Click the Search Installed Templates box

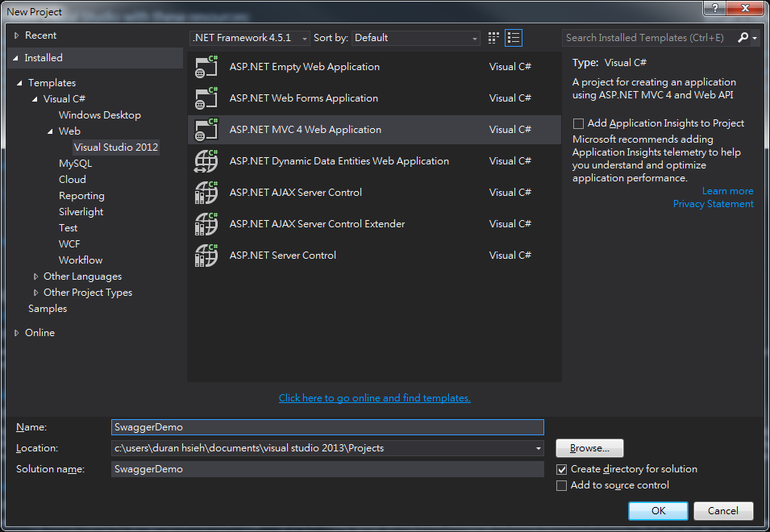[x=649, y=38]
